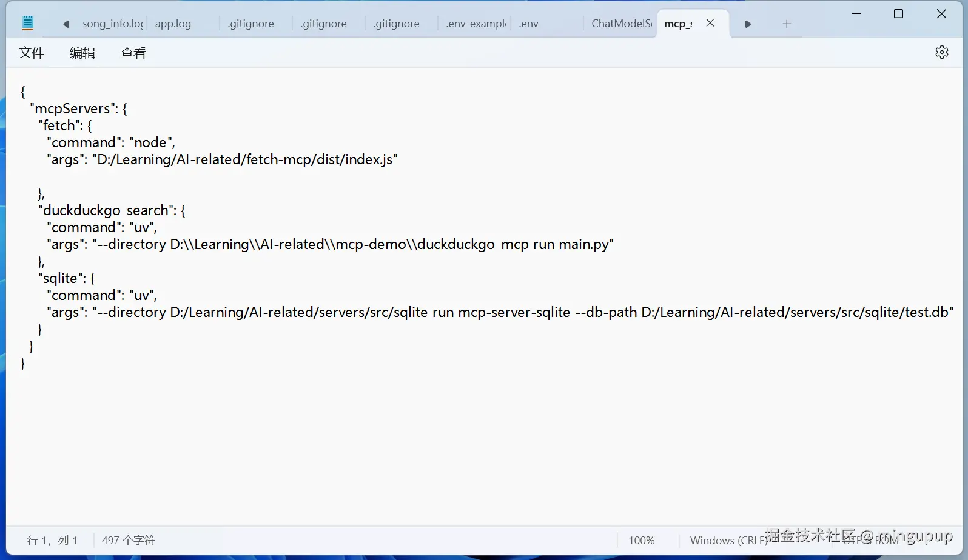This screenshot has height=560, width=968.
Task: Switch to the ChatModelS tab
Action: (622, 24)
